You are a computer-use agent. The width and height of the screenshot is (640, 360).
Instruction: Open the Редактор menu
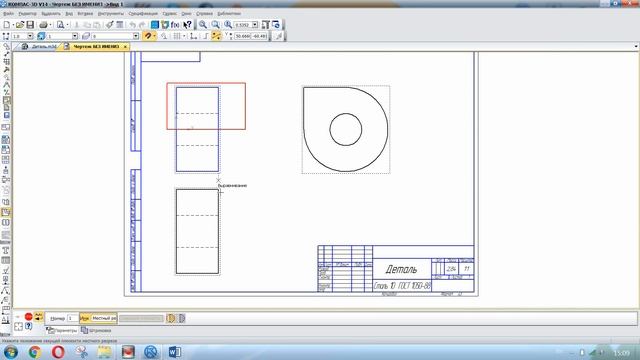point(27,13)
